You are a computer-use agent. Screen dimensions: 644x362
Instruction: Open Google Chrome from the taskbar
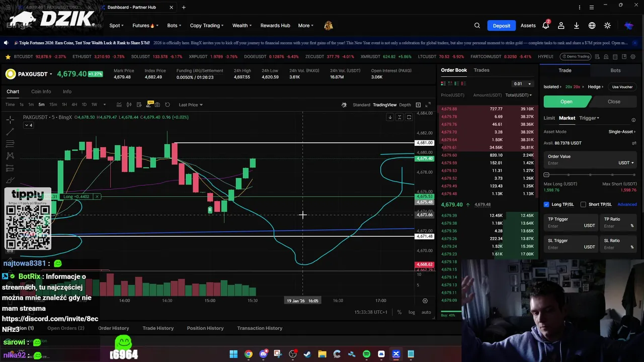click(x=249, y=354)
